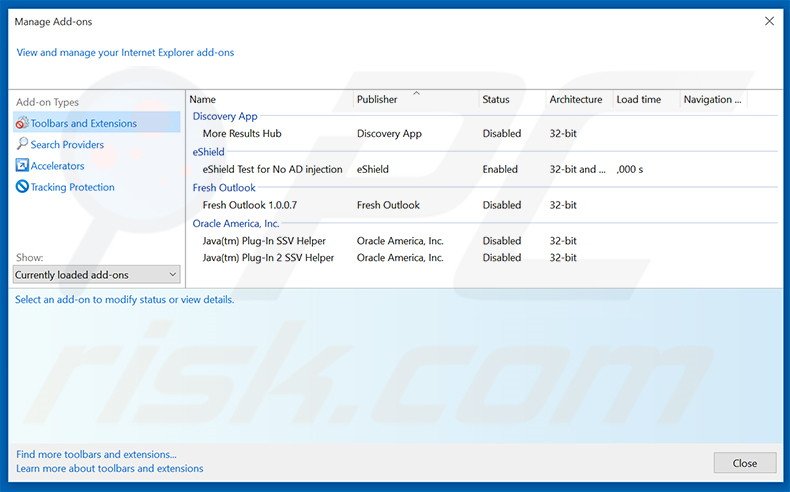Select eShield Test for No AD injection
This screenshot has height=492, width=790.
(273, 169)
